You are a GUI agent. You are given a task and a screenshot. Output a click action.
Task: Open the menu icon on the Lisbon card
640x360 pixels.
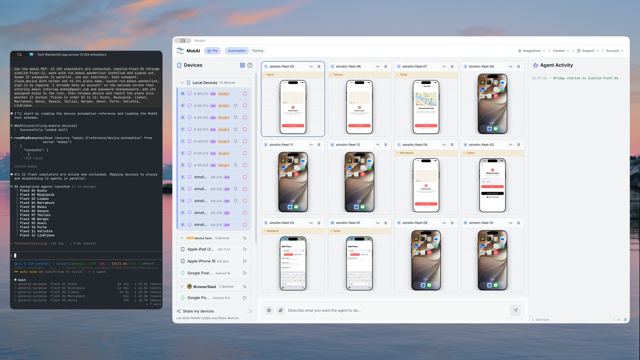click(x=518, y=144)
